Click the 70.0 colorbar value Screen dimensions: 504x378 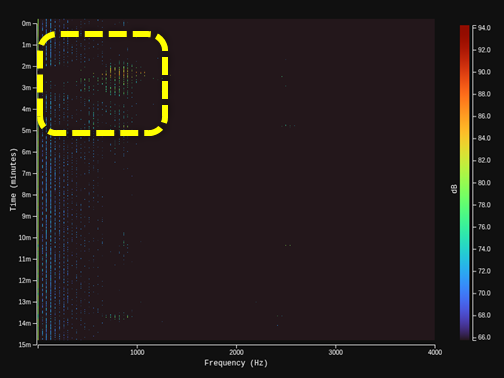[x=484, y=293]
